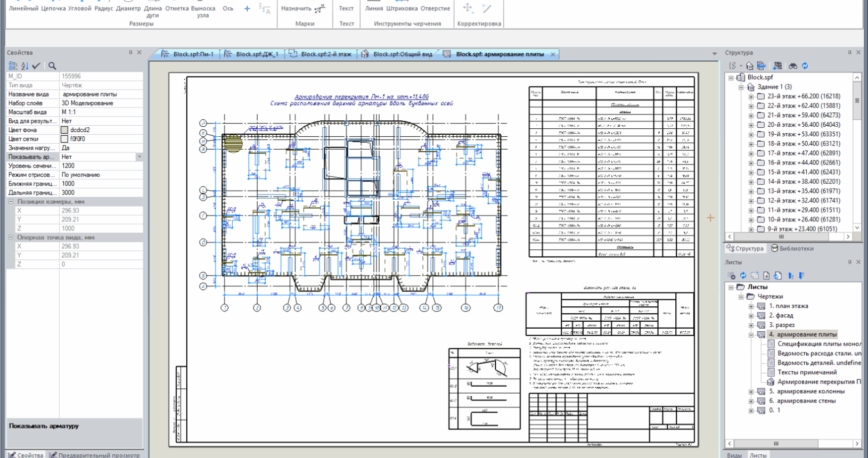Click the magnifier search icon in Свойства panel

(x=52, y=66)
